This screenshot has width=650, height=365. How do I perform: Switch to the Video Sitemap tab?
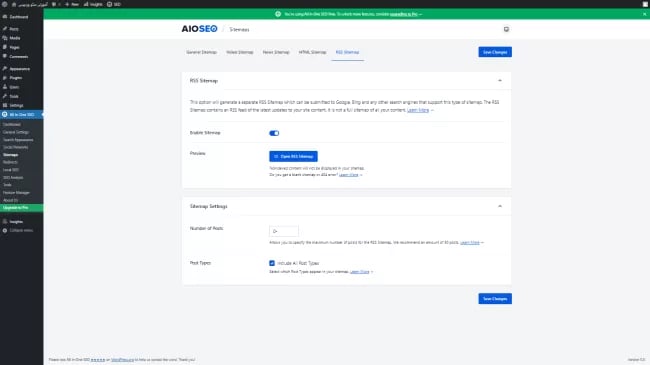pos(240,52)
